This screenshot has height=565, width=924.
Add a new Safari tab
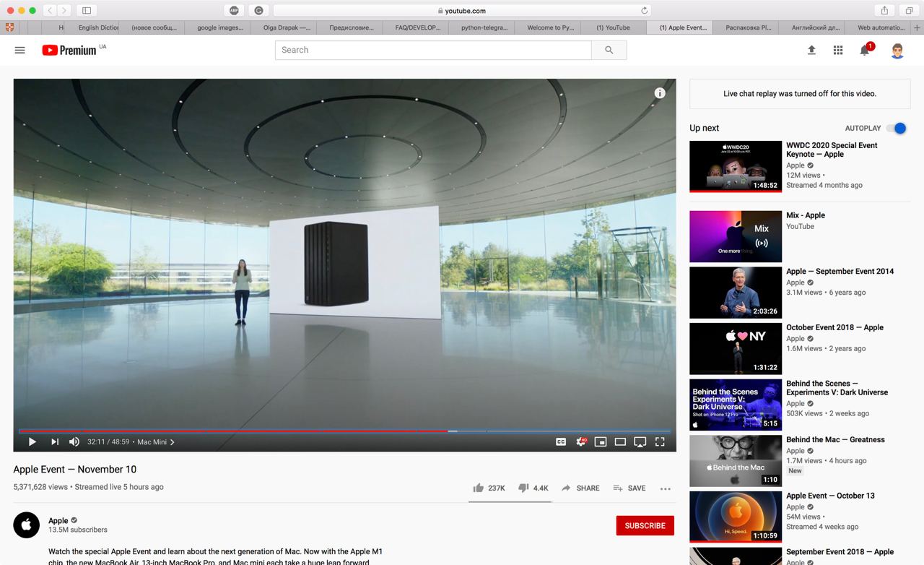tap(918, 27)
